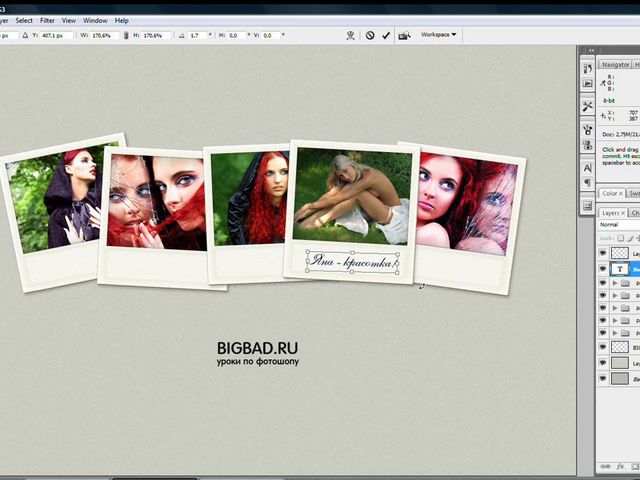Toggle eye of bottommost layer group
Image resolution: width=640 pixels, height=480 pixels.
pyautogui.click(x=603, y=333)
